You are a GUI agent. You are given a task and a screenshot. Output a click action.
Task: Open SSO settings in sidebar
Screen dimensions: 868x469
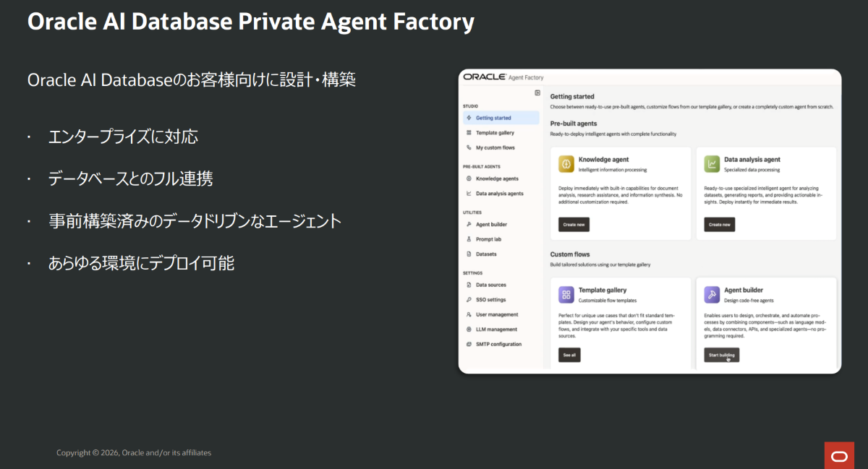coord(490,300)
